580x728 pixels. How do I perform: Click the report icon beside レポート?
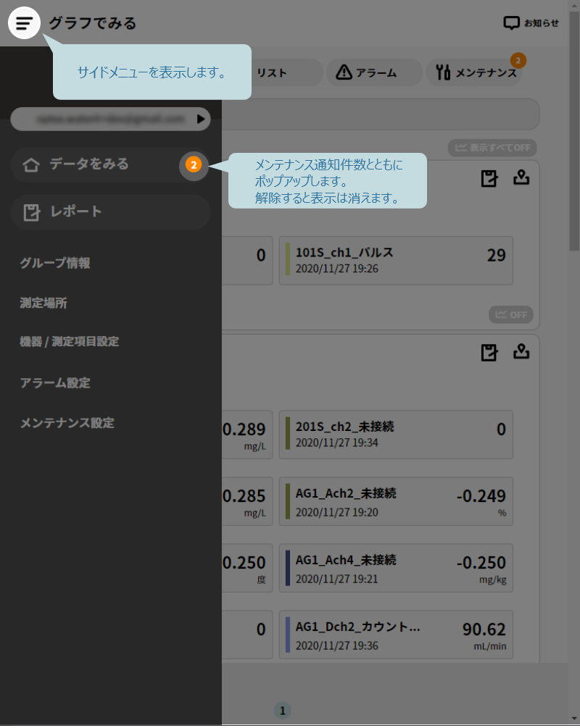(32, 213)
